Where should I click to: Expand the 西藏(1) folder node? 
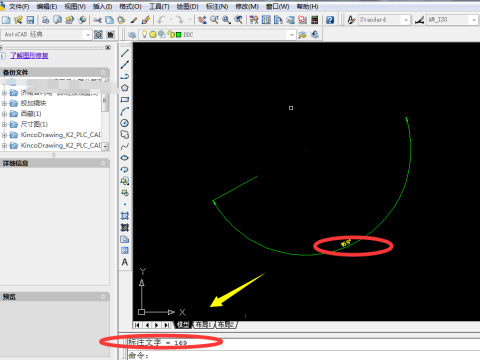4,114
